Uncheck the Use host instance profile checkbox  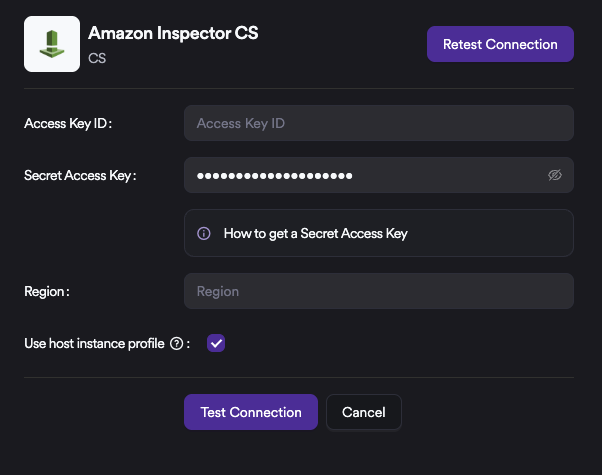pyautogui.click(x=216, y=343)
